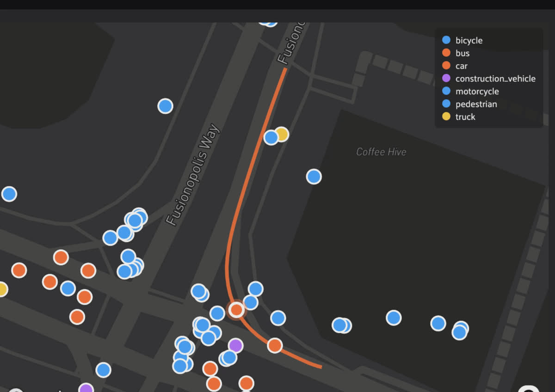
Task: Select the fully visible purple construction_vehicle marker
Action: click(235, 345)
